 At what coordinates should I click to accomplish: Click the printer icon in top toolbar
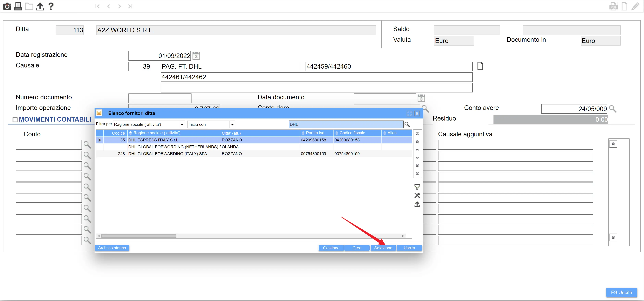tap(18, 6)
